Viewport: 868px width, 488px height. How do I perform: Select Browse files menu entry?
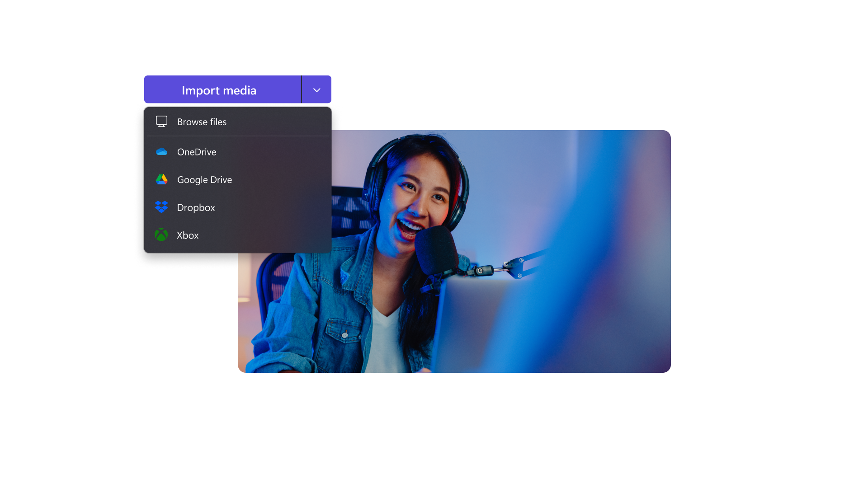pyautogui.click(x=238, y=122)
